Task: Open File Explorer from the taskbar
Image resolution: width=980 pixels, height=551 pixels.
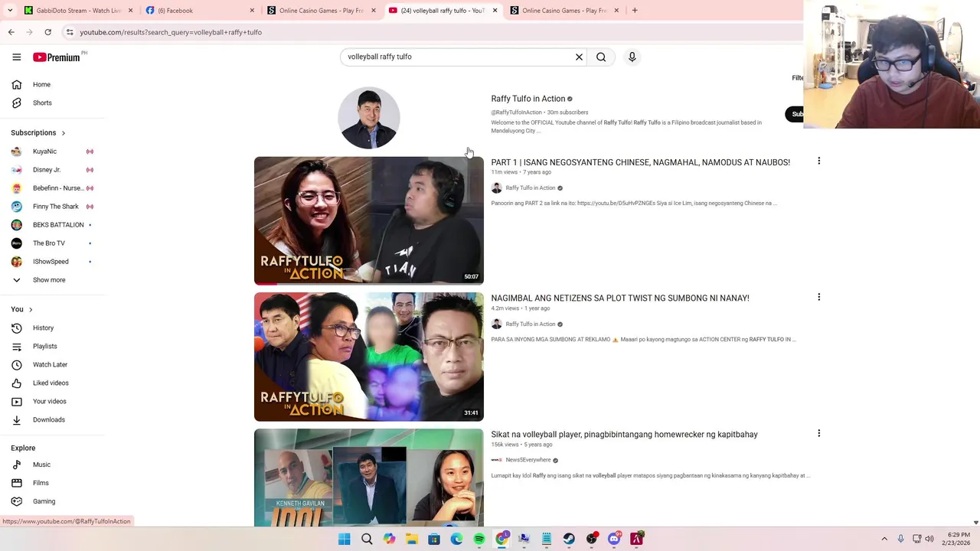Action: [411, 540]
